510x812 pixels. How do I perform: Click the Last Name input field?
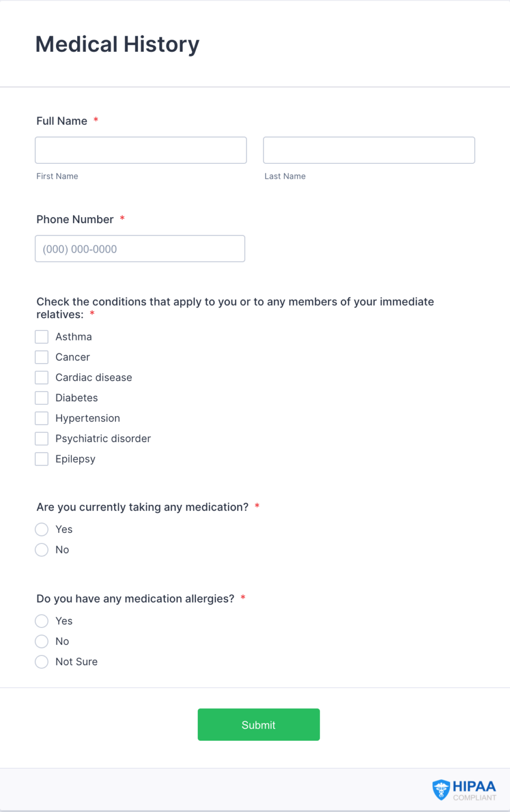click(x=369, y=150)
